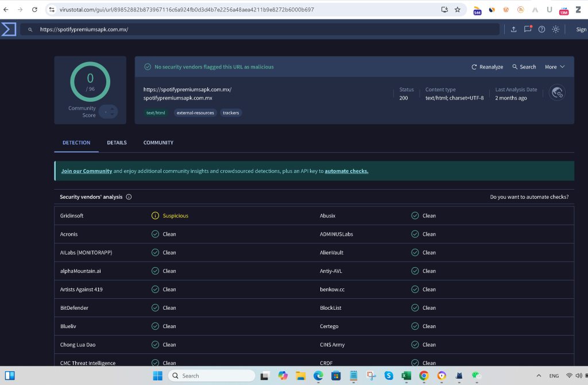The image size is (588, 385).
Task: Open the automate checks link
Action: pos(346,171)
